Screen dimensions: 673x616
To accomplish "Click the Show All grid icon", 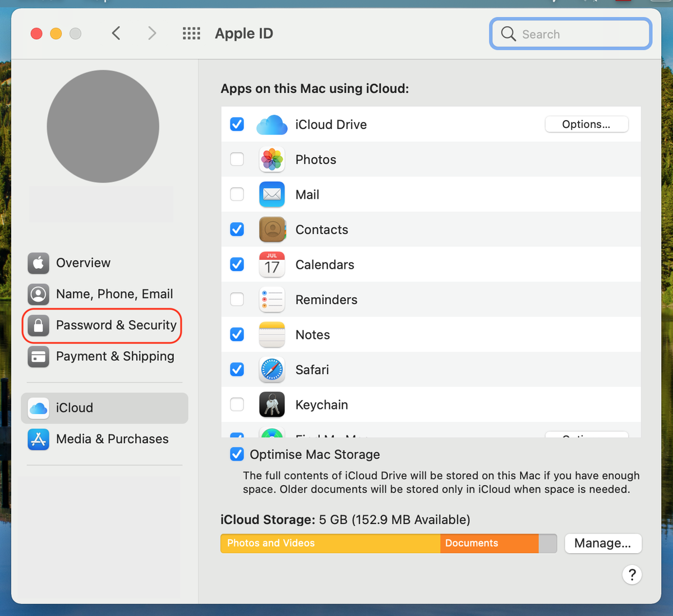I will [191, 33].
